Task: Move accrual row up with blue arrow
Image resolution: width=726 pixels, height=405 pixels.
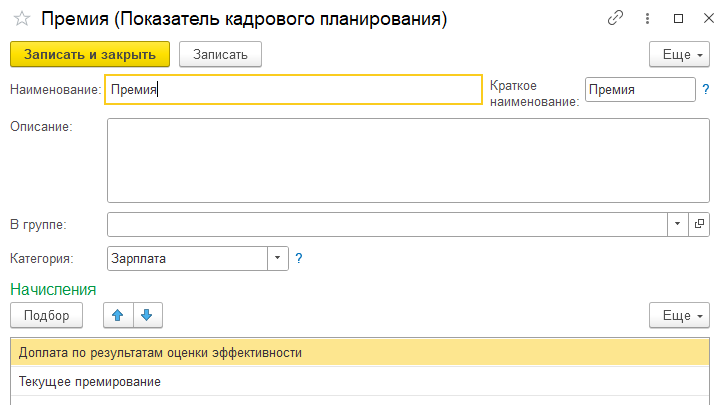Action: [118, 315]
